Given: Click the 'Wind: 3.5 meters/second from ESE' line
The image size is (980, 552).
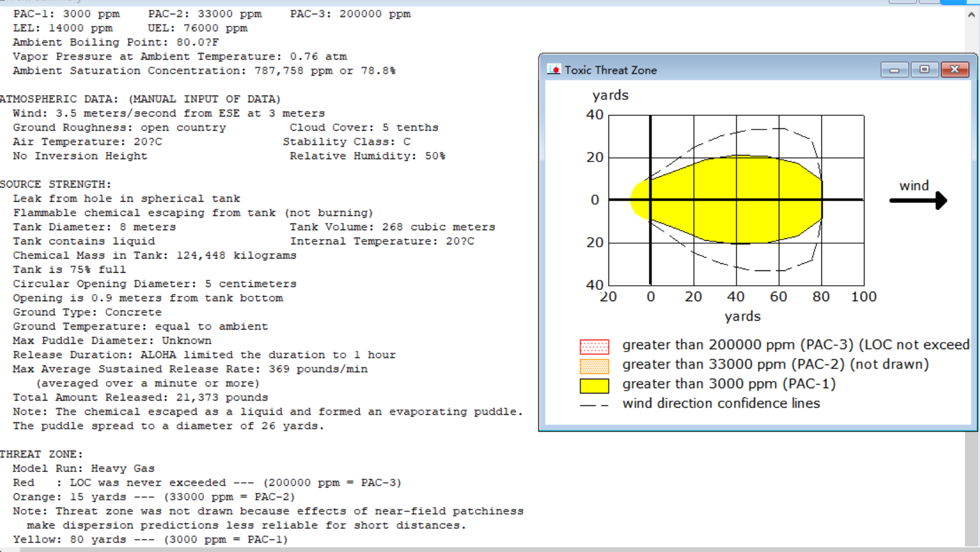Looking at the screenshot, I should pyautogui.click(x=169, y=113).
